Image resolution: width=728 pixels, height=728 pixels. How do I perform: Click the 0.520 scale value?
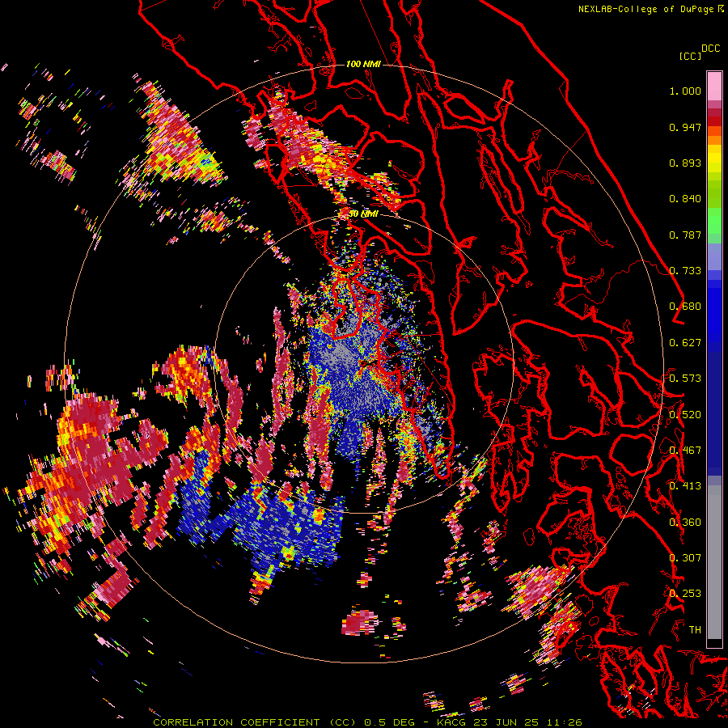(685, 415)
